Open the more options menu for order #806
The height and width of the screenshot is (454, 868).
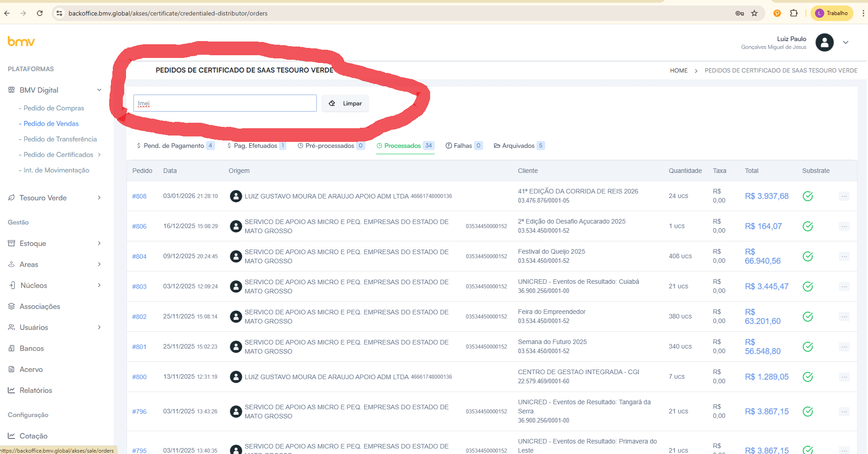pyautogui.click(x=844, y=226)
